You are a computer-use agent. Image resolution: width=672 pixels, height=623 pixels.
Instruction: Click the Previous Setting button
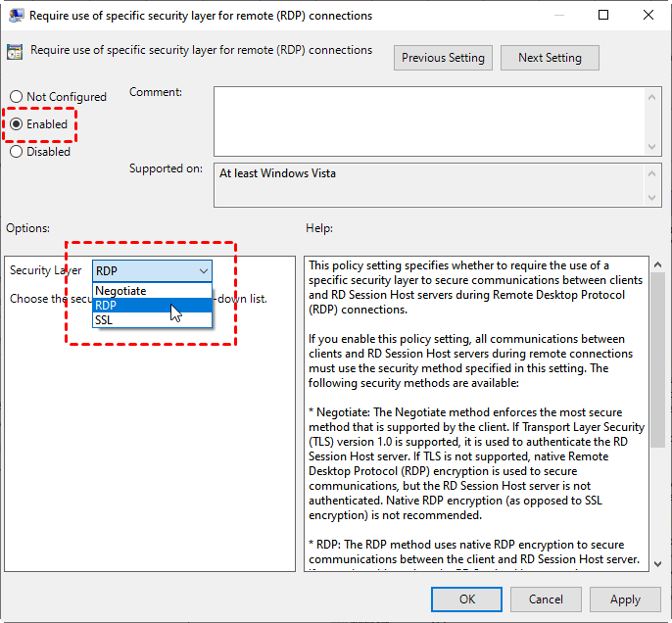coord(443,58)
